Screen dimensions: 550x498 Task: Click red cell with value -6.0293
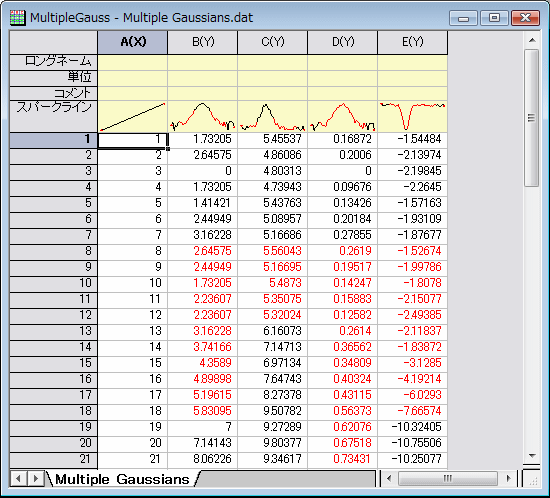coord(412,395)
